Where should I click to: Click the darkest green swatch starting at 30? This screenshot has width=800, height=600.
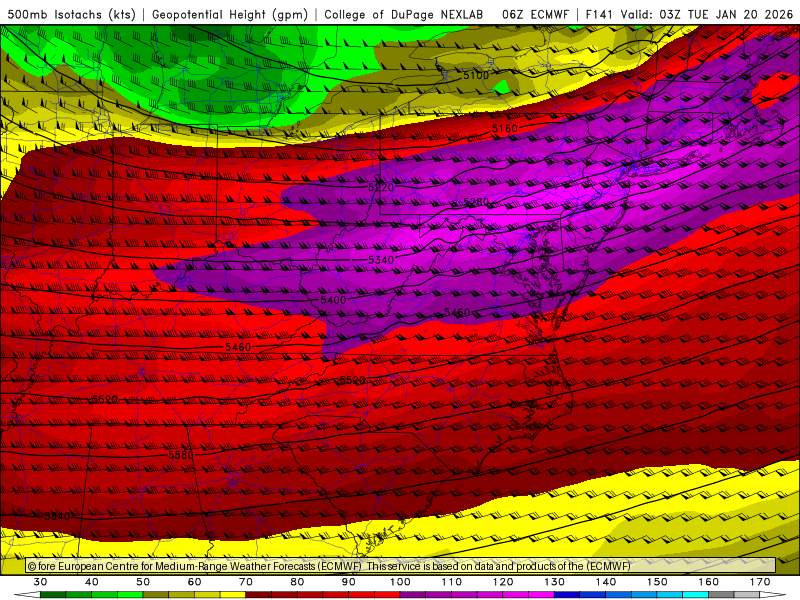(53, 595)
